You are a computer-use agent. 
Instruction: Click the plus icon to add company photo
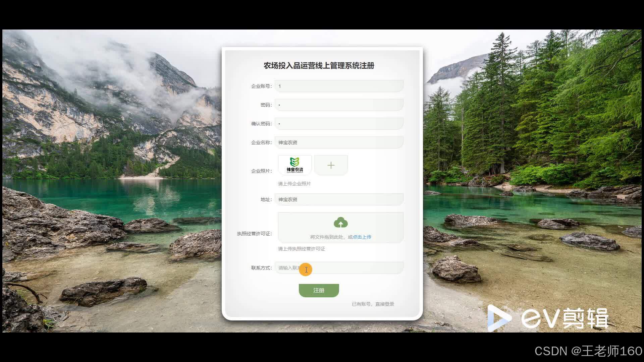coord(331,165)
